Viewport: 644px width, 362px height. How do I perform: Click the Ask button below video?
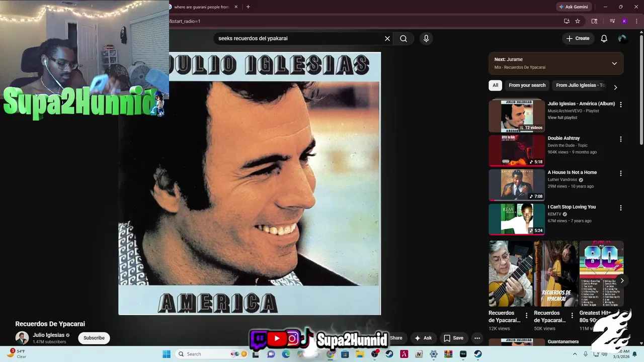point(423,338)
